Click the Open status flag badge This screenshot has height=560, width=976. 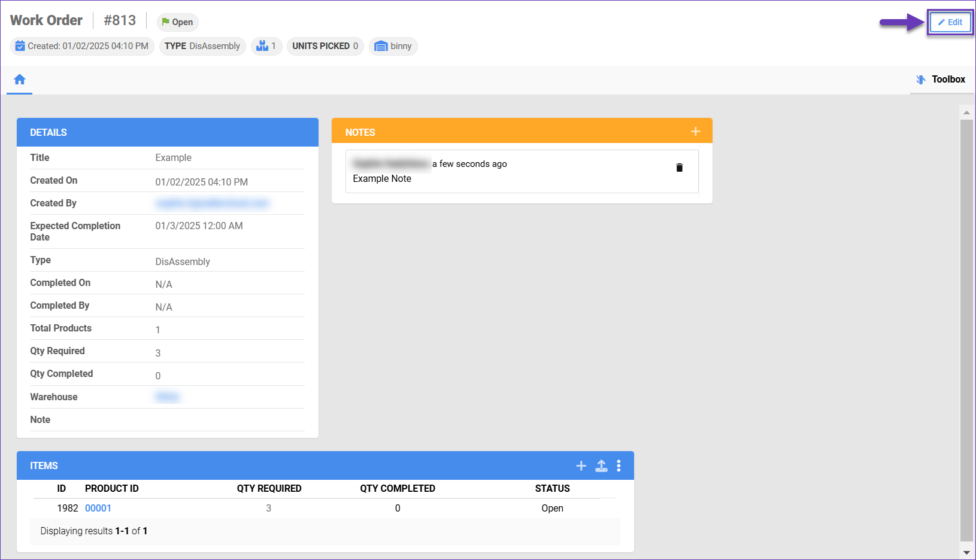(178, 22)
